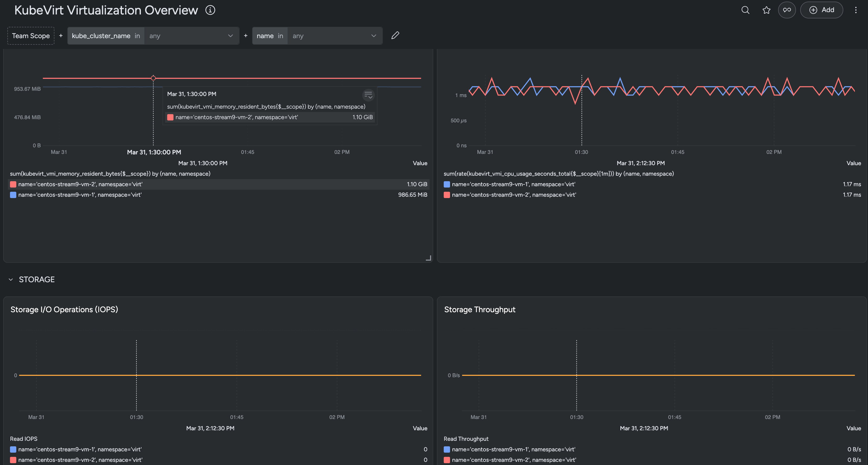Click Value column header in memory legend

point(420,163)
